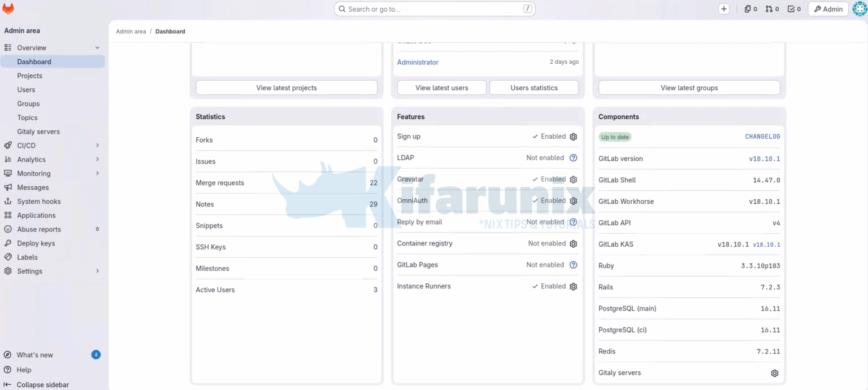Expand the Settings section chevron
This screenshot has width=868, height=390.
[97, 271]
